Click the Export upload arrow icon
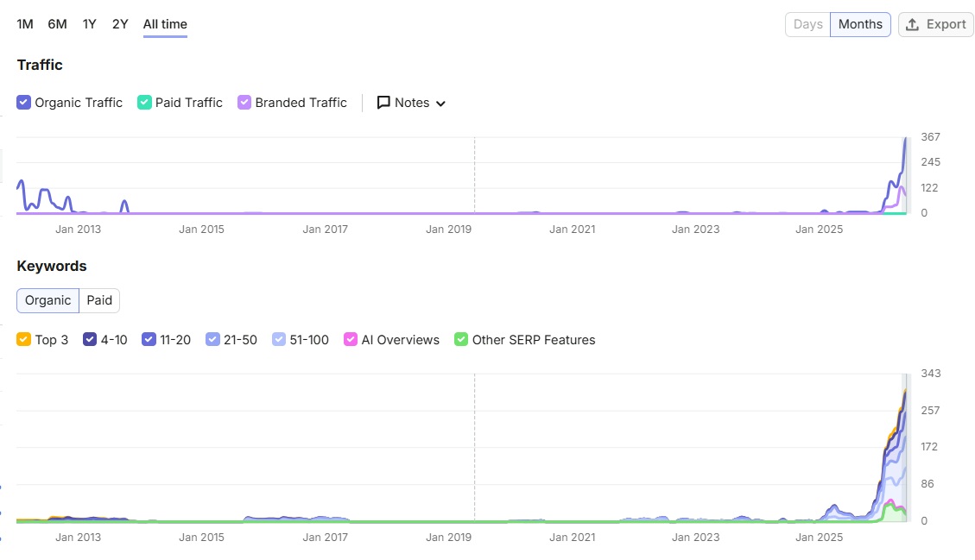Image resolution: width=975 pixels, height=560 pixels. (912, 24)
